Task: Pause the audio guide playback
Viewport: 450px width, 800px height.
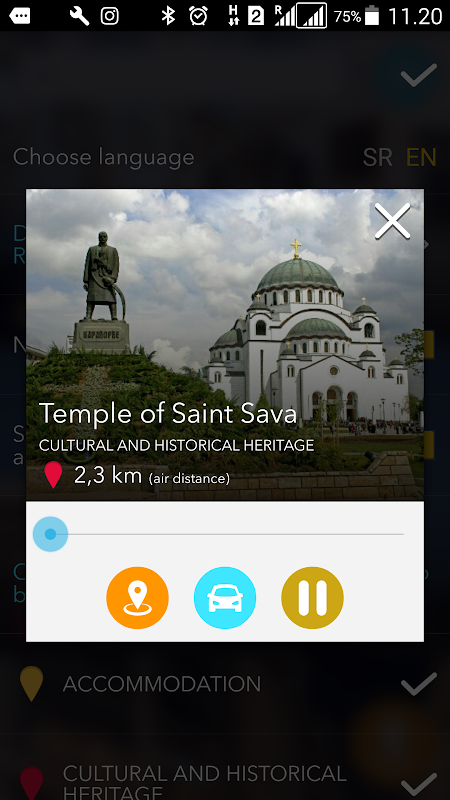Action: pos(312,597)
